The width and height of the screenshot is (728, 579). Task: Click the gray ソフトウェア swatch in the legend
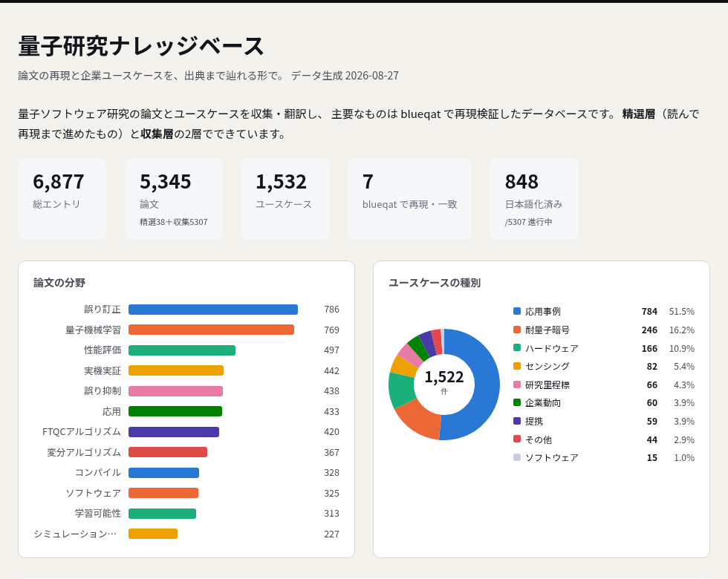517,457
